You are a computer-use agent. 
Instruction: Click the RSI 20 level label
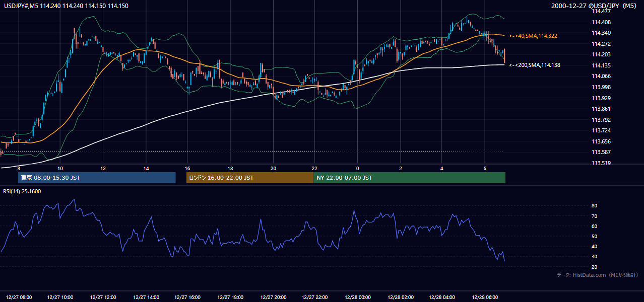[594, 267]
